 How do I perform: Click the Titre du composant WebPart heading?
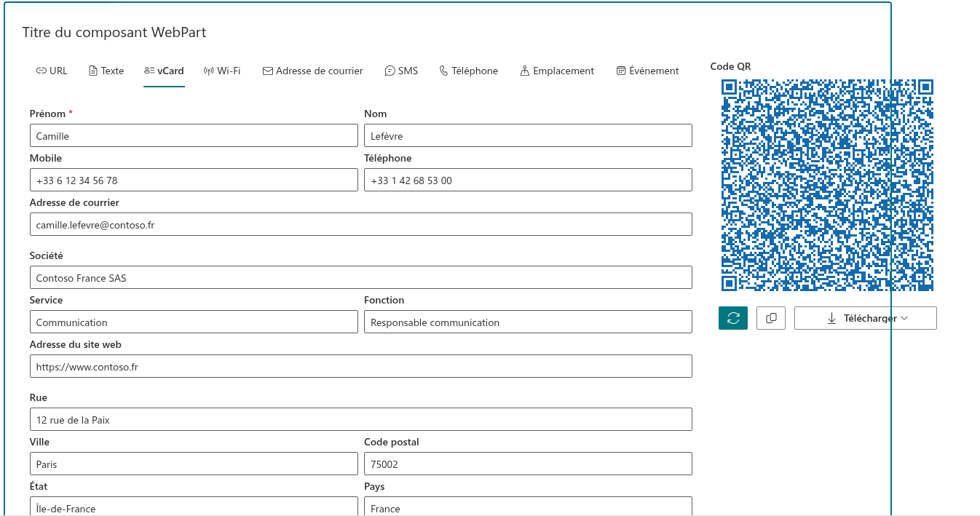tap(114, 32)
